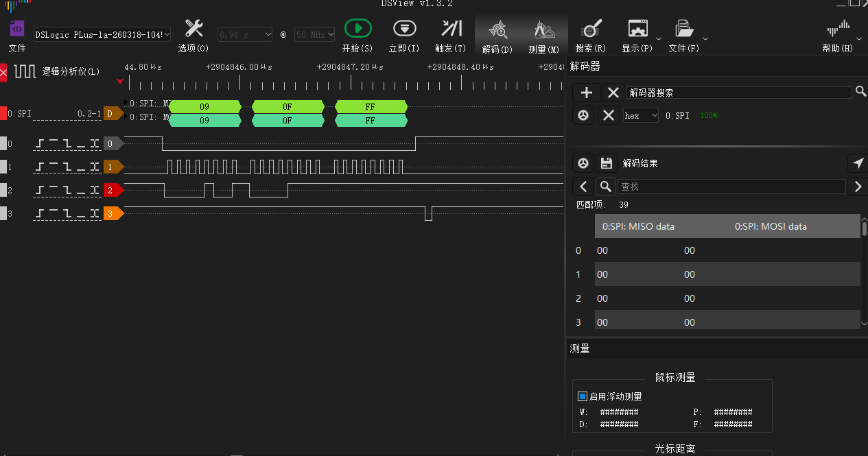868x456 pixels.
Task: Select the top 0F decoded annotation
Action: [x=288, y=107]
